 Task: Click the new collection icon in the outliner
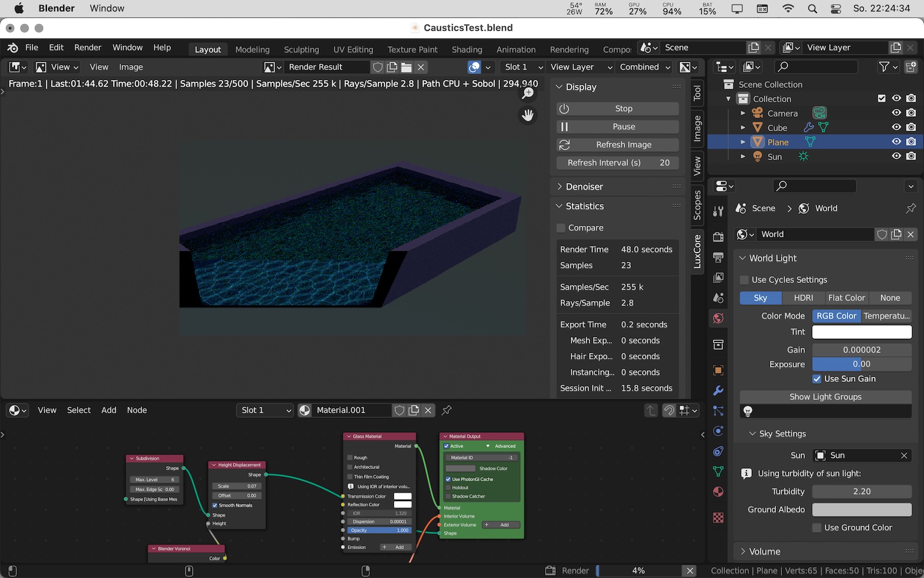pyautogui.click(x=911, y=67)
